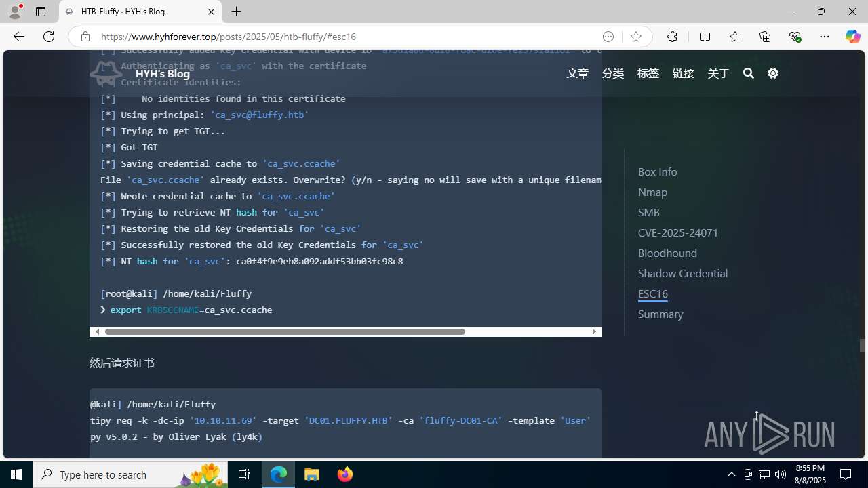Toggle the blog theme settings gear

773,73
